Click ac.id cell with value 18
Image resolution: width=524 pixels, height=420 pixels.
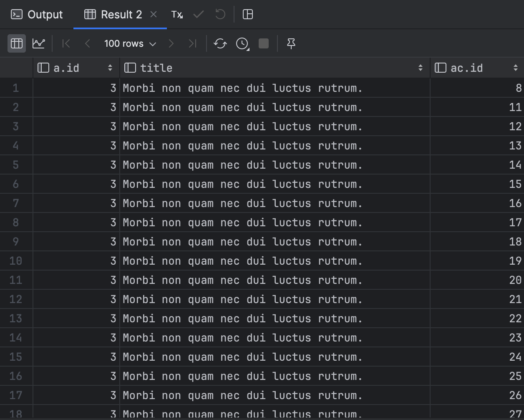[x=477, y=242]
